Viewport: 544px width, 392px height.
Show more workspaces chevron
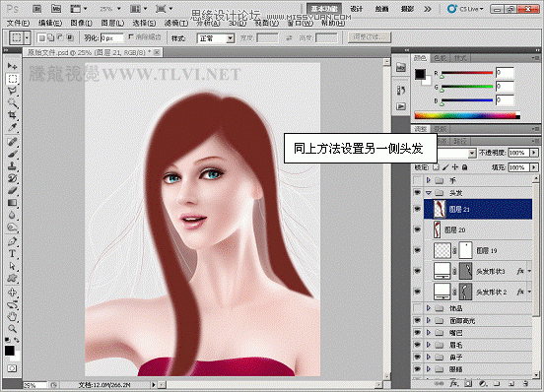click(x=428, y=9)
